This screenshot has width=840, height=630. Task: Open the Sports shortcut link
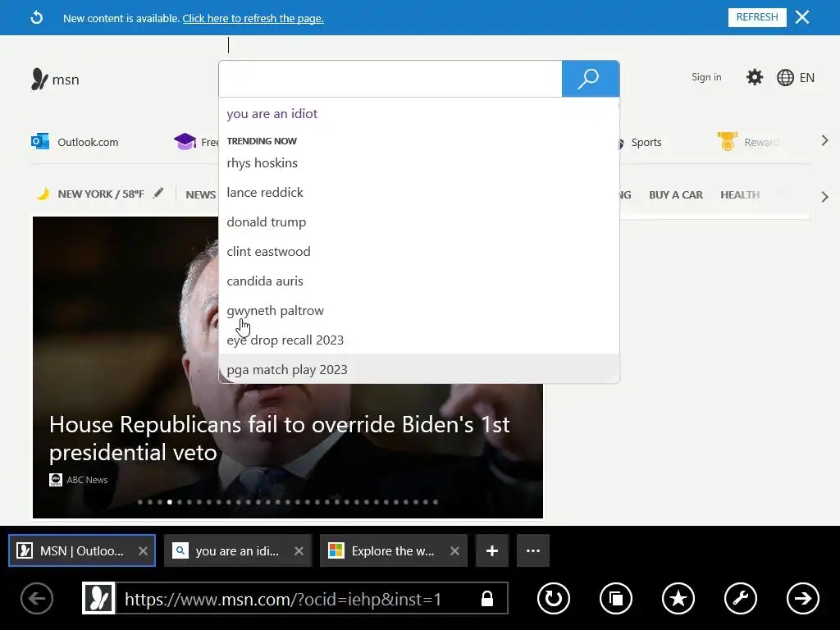tap(646, 143)
